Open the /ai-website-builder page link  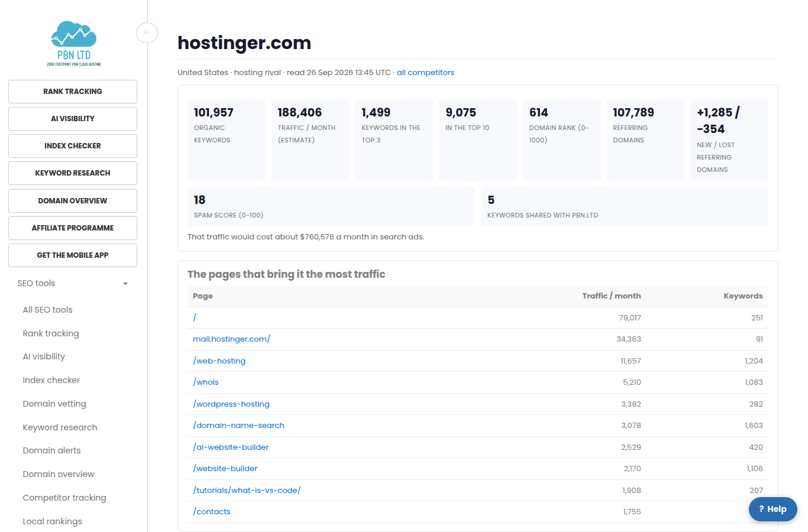point(231,447)
